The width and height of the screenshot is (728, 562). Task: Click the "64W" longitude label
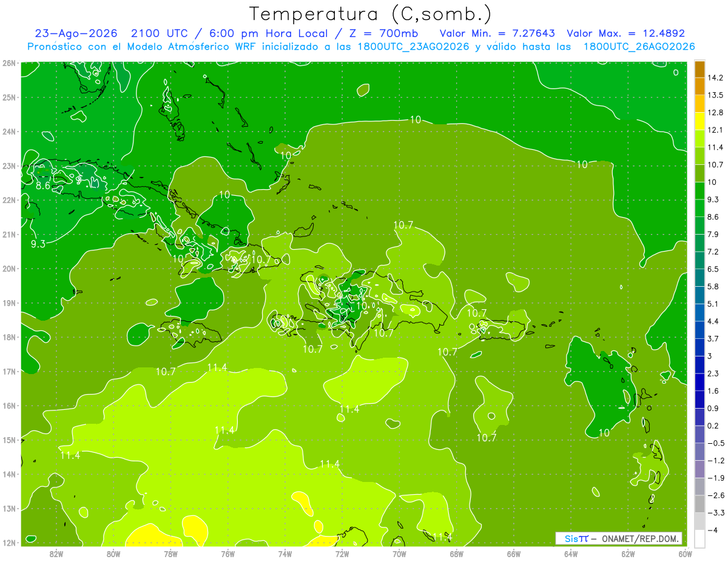pyautogui.click(x=571, y=554)
